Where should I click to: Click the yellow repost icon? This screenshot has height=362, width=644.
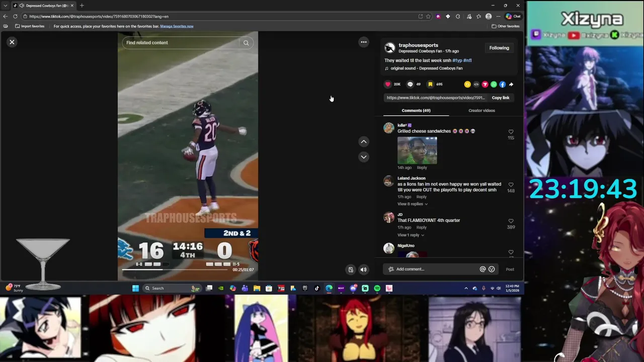(x=467, y=84)
